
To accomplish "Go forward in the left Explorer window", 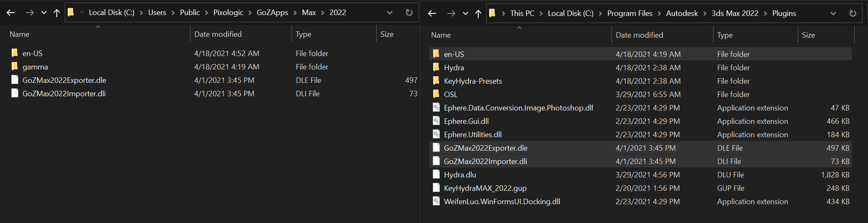I will tap(30, 13).
